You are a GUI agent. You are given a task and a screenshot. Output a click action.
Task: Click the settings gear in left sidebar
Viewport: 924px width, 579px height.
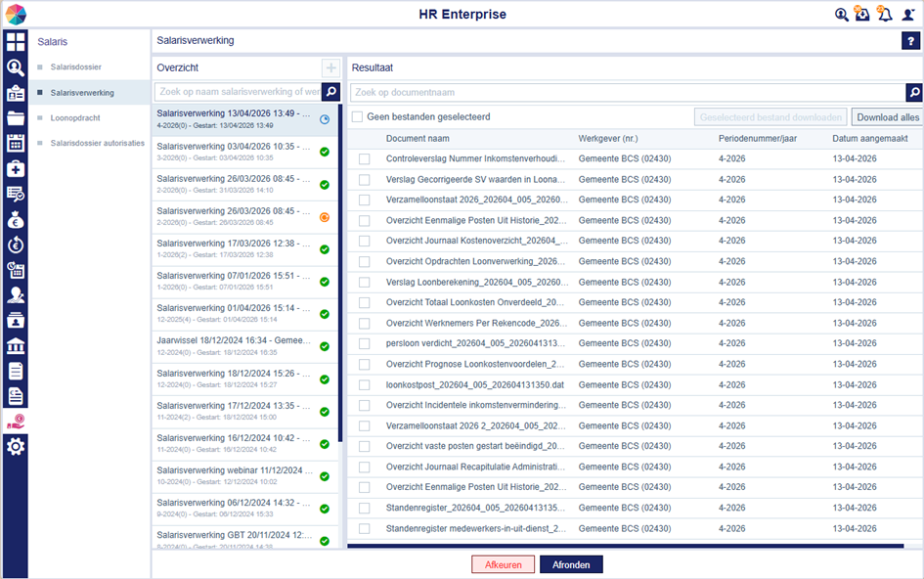(x=16, y=446)
